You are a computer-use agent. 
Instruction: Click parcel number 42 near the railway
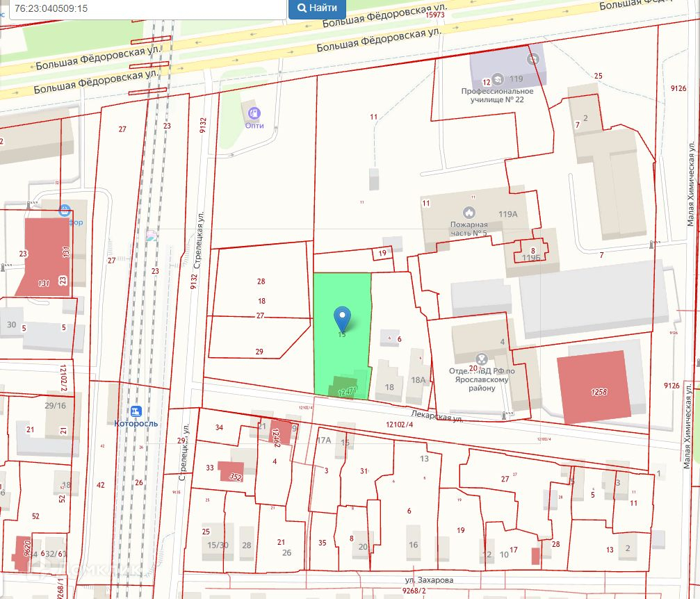point(100,485)
